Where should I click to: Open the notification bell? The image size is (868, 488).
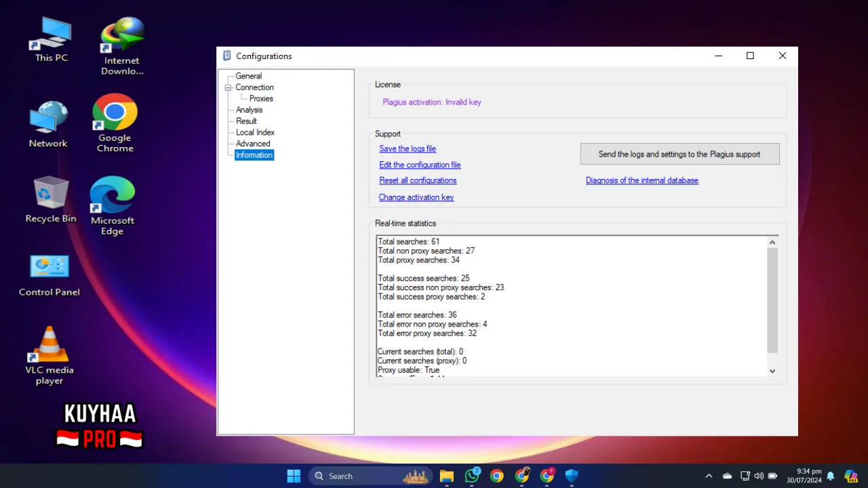coord(830,476)
